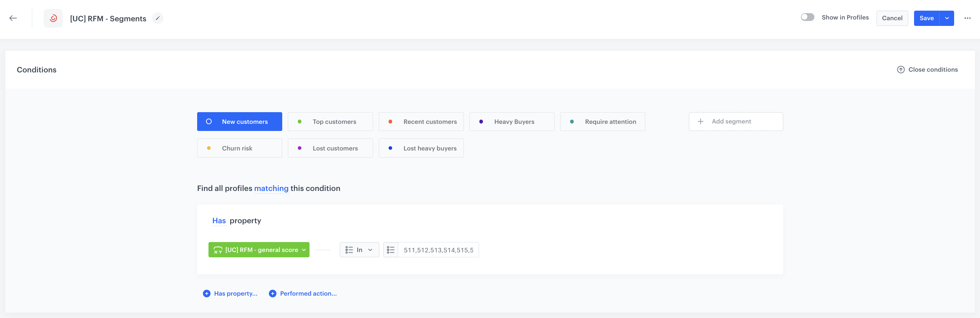
Task: Click the pencil edit name icon
Action: coord(157,18)
